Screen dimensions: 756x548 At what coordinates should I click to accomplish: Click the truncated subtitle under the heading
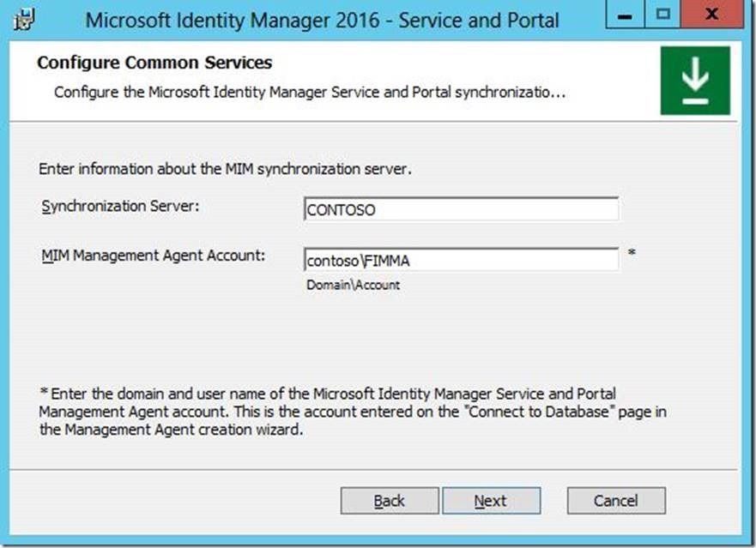click(x=309, y=91)
